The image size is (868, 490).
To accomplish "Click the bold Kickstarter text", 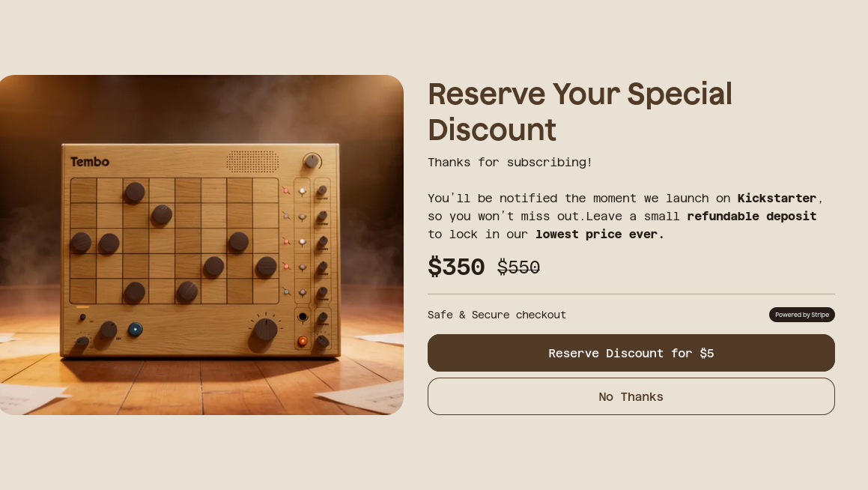I will pos(777,199).
